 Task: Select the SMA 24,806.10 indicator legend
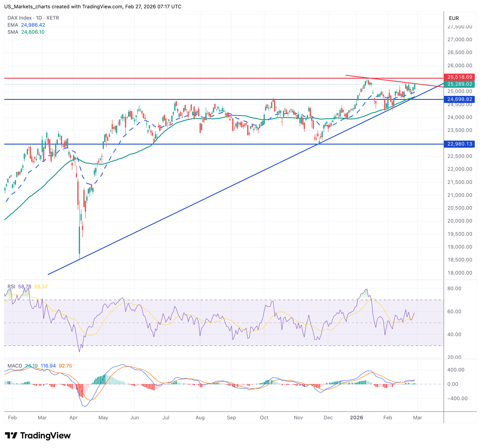(26, 32)
